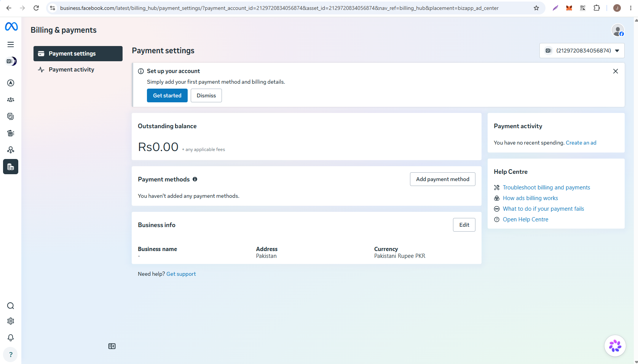Open the Meta AI assistant bubble
Screen dimensions: 638x364
tap(615, 346)
